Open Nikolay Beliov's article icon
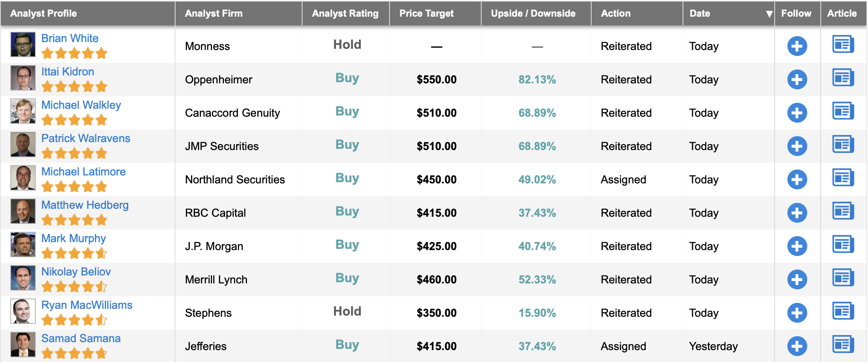 coord(843,278)
